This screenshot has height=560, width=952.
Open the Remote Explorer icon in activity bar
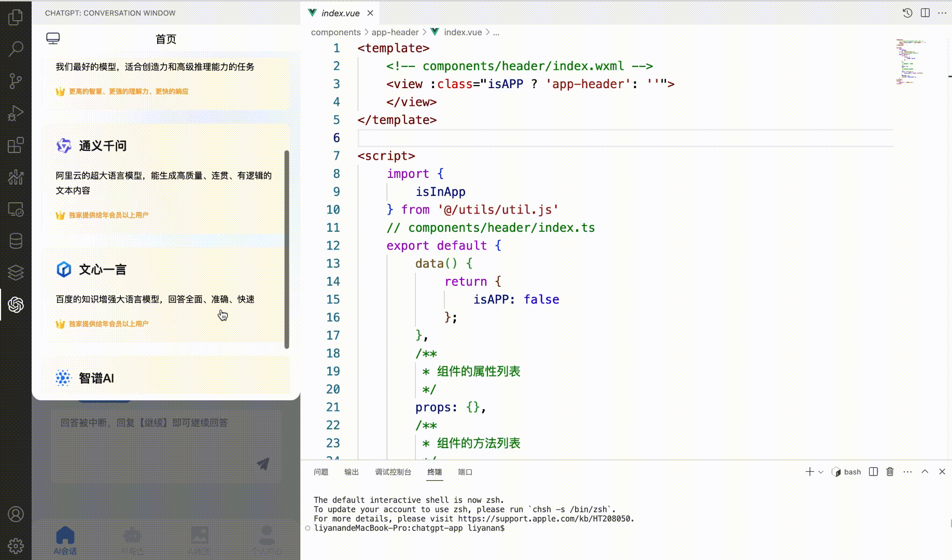[x=16, y=209]
